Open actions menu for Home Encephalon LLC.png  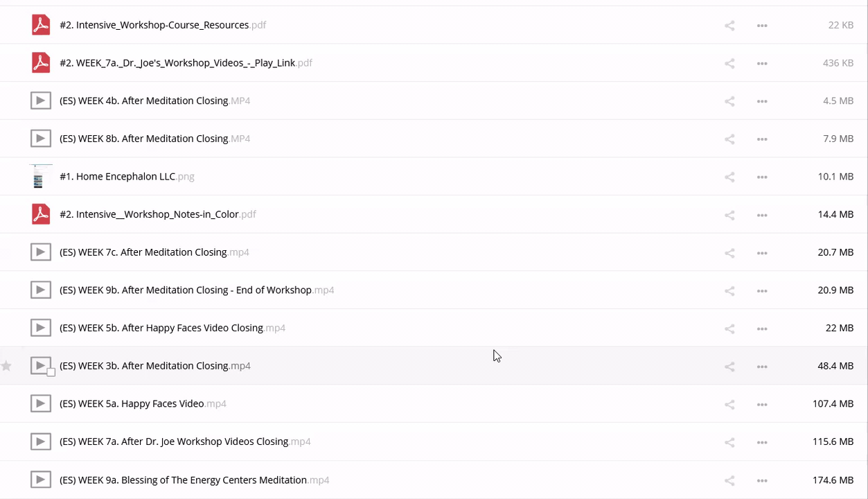coord(762,177)
